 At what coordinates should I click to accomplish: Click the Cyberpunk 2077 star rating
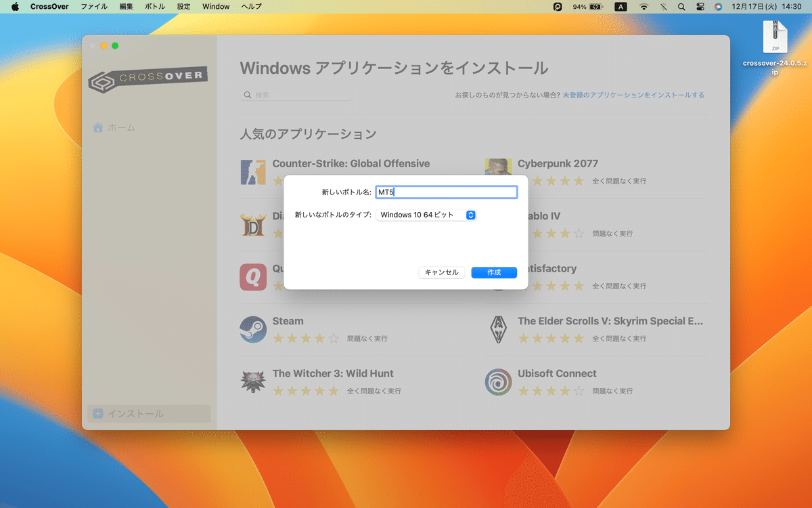click(x=550, y=181)
